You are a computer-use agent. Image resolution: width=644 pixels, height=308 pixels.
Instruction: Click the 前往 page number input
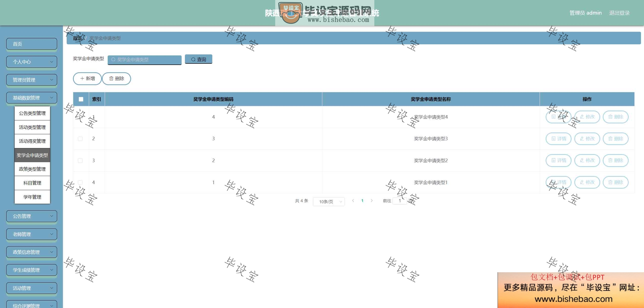400,201
